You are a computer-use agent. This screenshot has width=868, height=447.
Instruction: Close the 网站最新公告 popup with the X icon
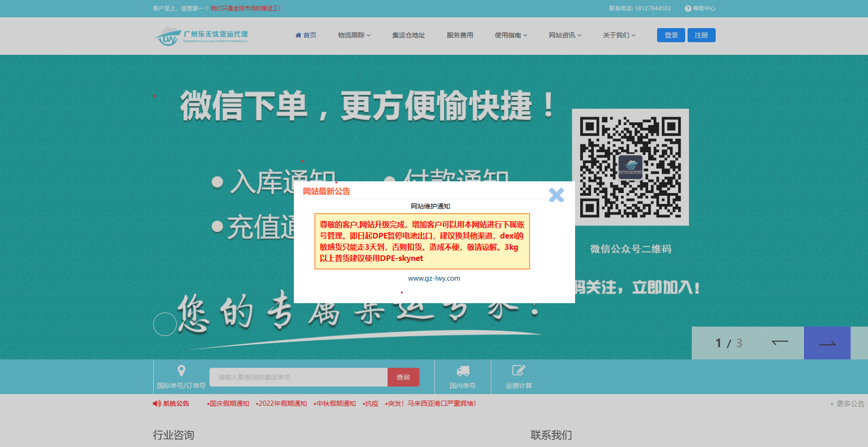pyautogui.click(x=556, y=195)
